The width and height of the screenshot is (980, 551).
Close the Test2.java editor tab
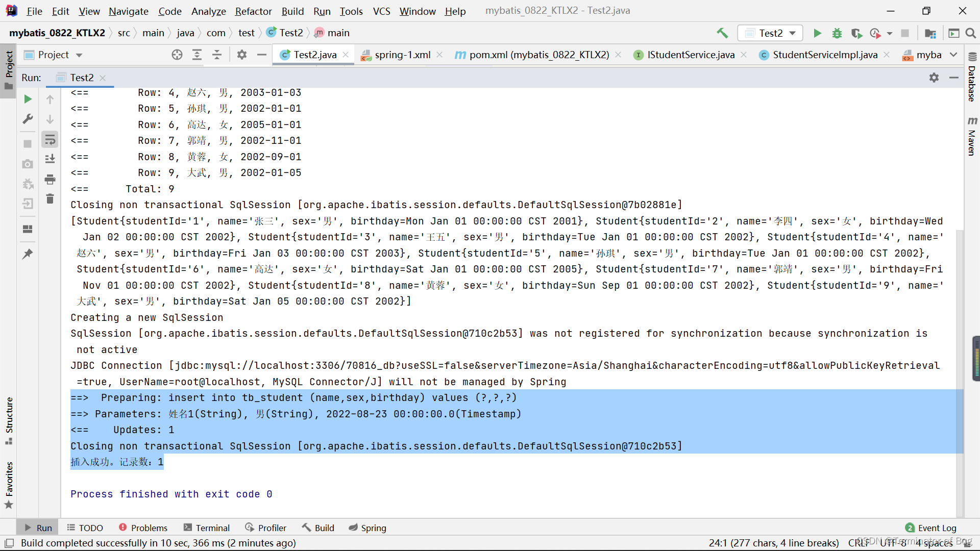click(346, 55)
